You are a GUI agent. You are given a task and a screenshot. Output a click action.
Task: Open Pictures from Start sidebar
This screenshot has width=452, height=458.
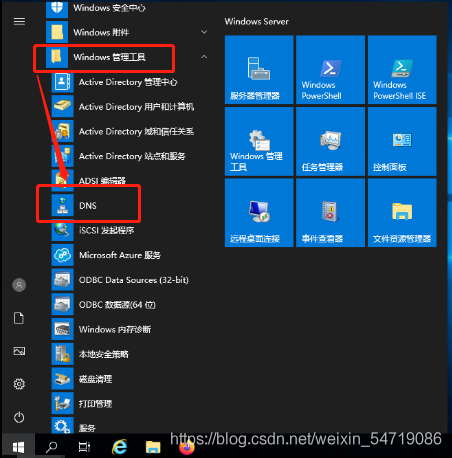[x=19, y=351]
